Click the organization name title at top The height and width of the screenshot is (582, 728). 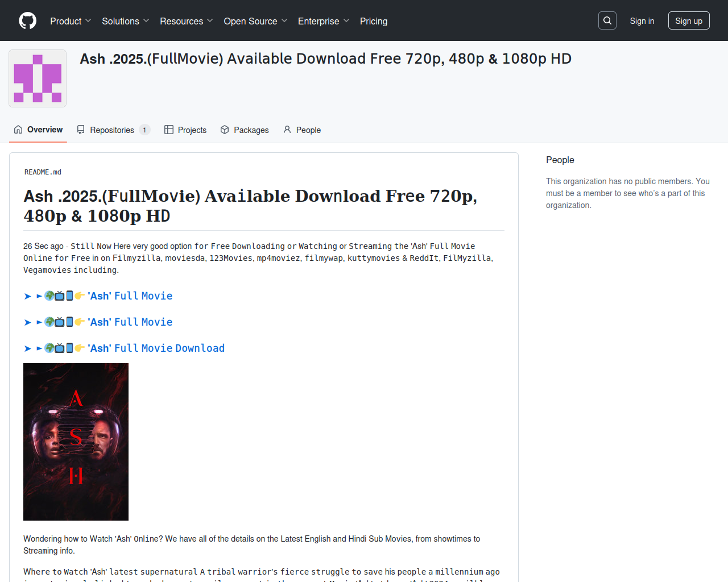point(325,59)
